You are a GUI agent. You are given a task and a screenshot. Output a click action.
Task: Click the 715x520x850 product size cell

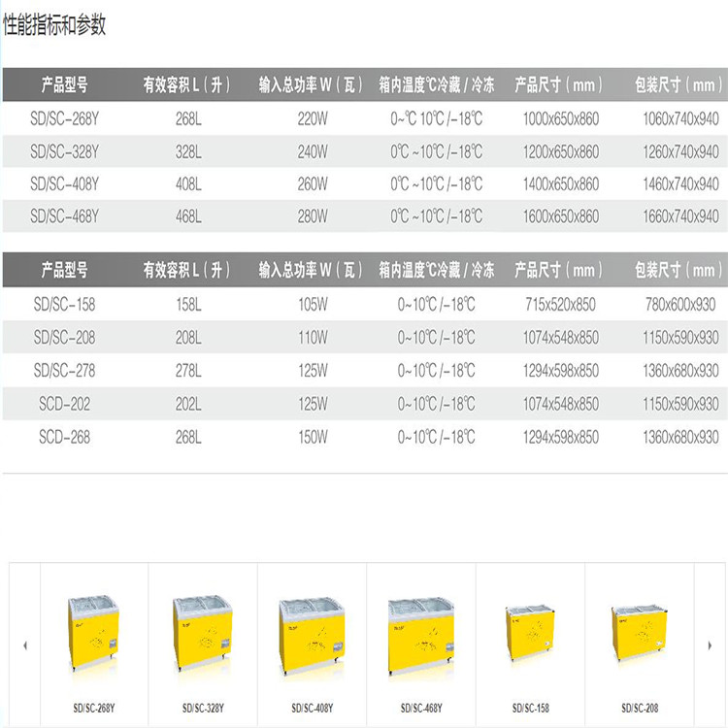(x=560, y=305)
